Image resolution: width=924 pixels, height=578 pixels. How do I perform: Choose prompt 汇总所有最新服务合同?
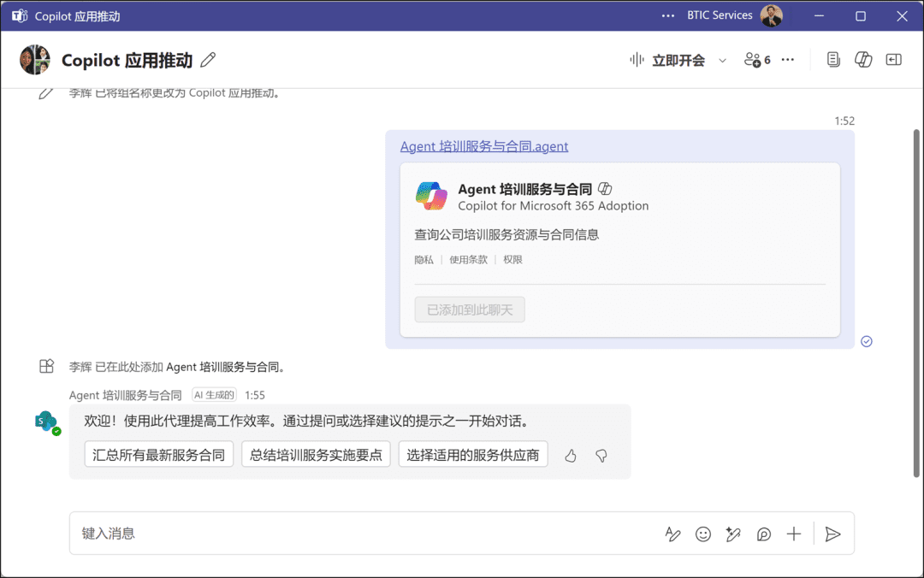[159, 455]
